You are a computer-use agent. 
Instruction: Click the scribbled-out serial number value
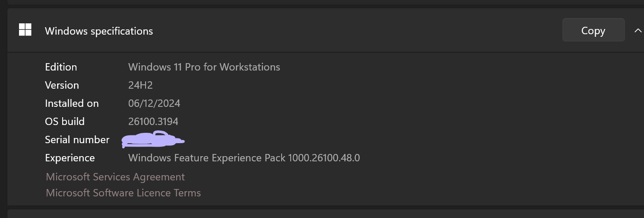(152, 140)
